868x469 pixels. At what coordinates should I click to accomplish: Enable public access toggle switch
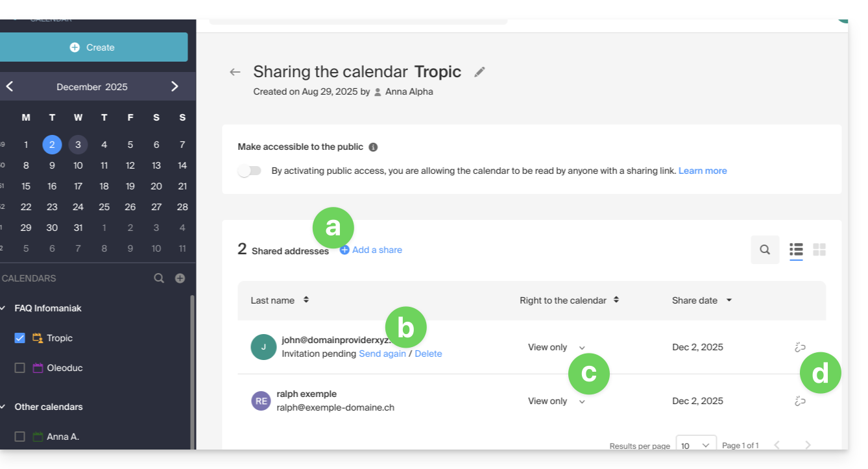[250, 171]
